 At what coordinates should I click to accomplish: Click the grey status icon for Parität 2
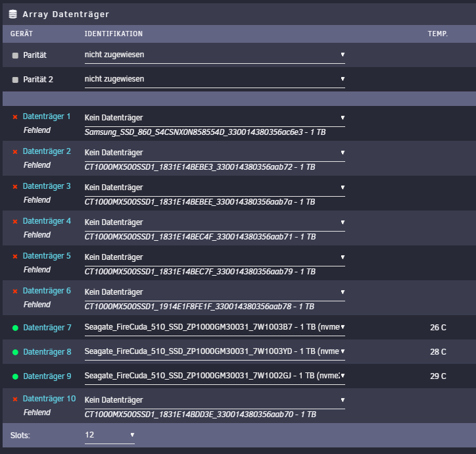(15, 80)
